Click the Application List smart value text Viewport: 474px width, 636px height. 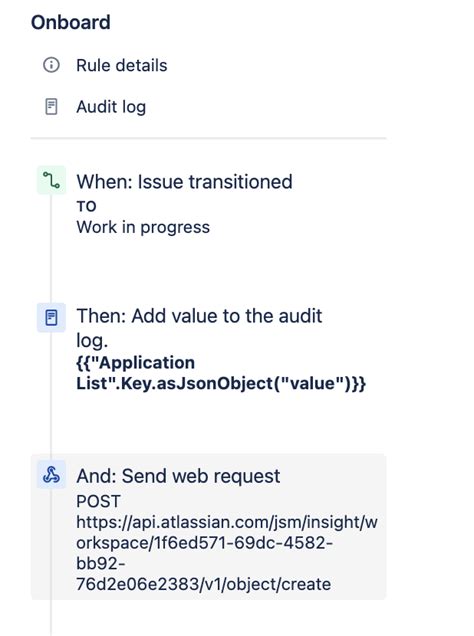(x=221, y=373)
